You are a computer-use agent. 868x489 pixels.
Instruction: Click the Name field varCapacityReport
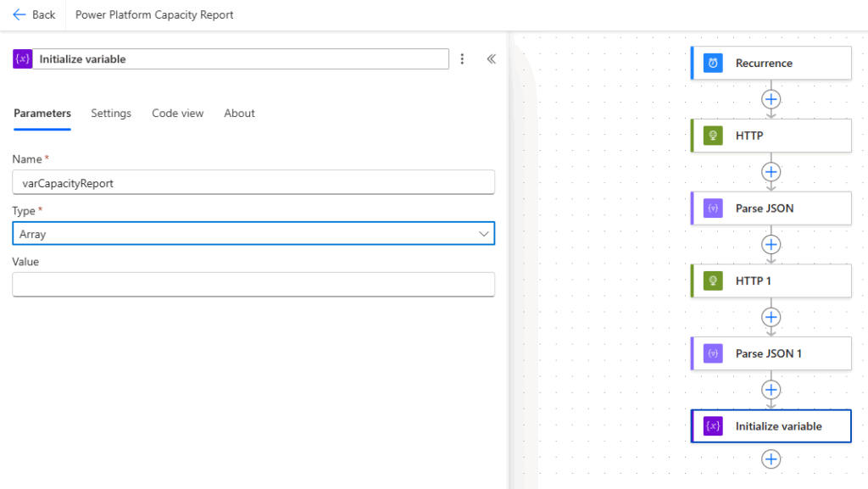coord(253,182)
